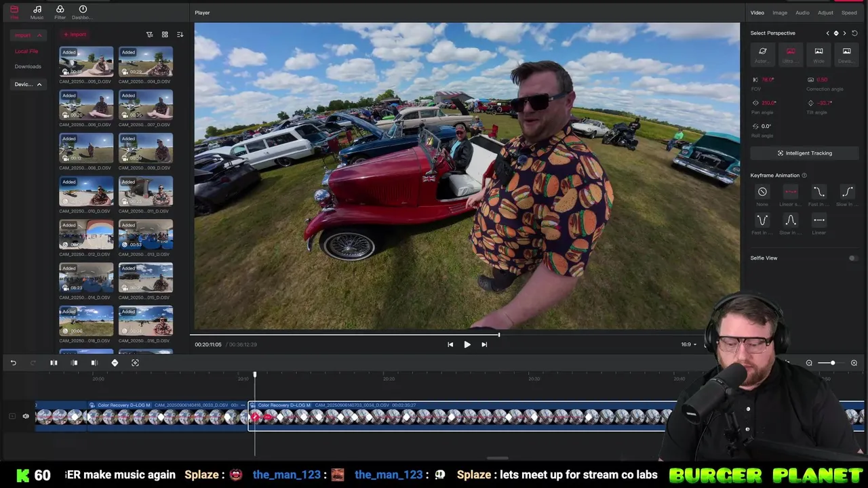This screenshot has width=868, height=488.
Task: Trim clip start to playhead
Action: point(75,363)
